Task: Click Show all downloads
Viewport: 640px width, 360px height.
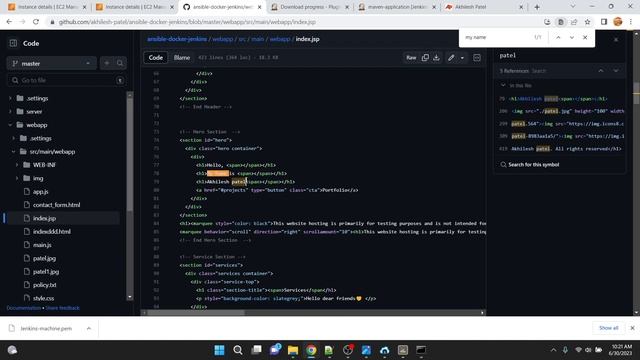Action: pos(609,328)
